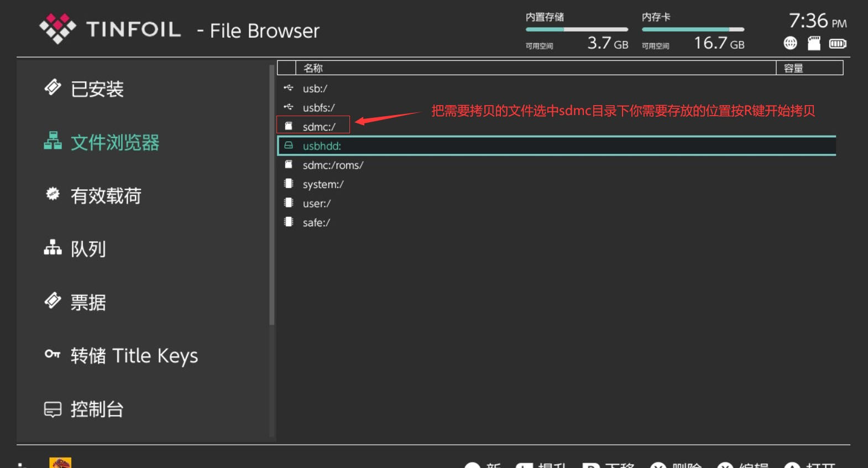Sort the file list by 容量 column
Screen dimensions: 868x468
[x=810, y=68]
